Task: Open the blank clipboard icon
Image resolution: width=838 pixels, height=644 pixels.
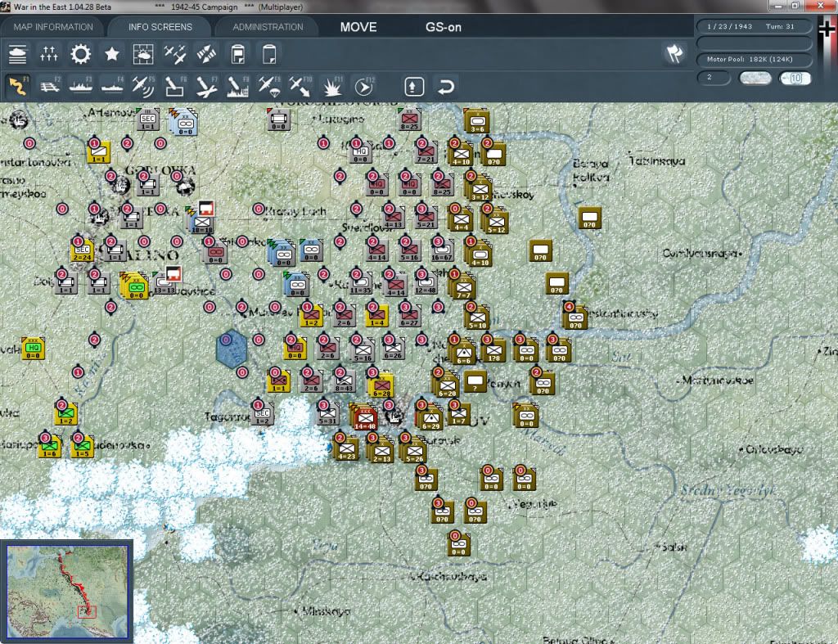Action: click(269, 54)
